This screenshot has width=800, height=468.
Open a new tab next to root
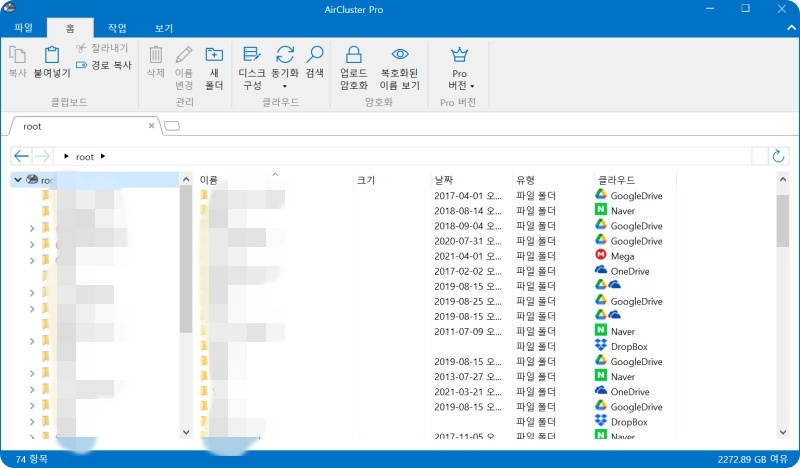(x=172, y=126)
